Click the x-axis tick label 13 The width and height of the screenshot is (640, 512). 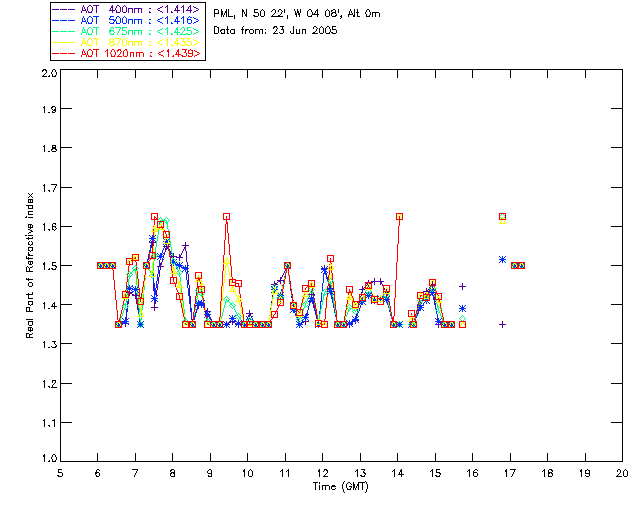pos(360,473)
